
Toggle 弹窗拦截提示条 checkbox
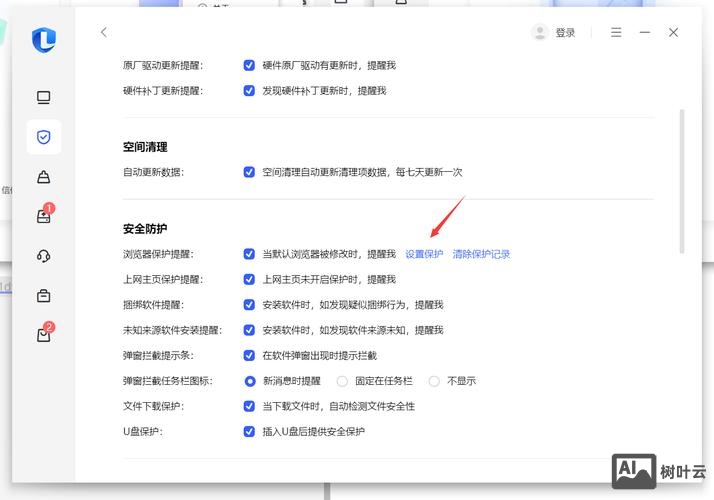click(249, 355)
